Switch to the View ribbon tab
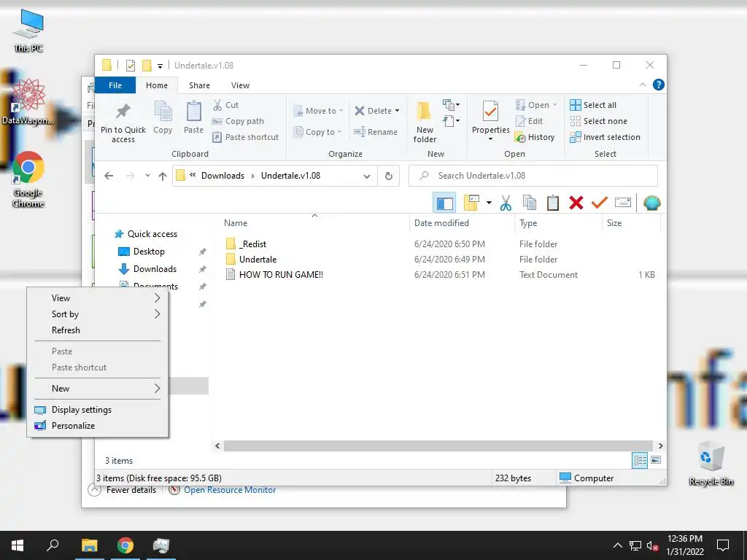The width and height of the screenshot is (747, 560). click(x=240, y=85)
